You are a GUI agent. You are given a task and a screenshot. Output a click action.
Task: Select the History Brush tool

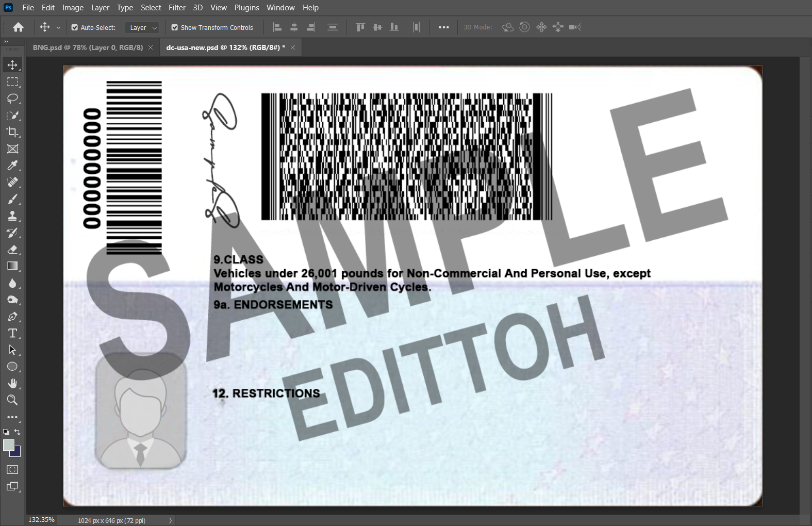(12, 233)
